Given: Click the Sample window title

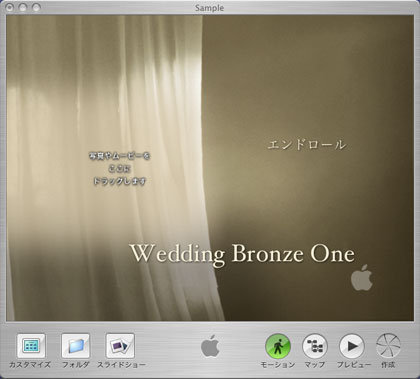Looking at the screenshot, I should pyautogui.click(x=210, y=8).
